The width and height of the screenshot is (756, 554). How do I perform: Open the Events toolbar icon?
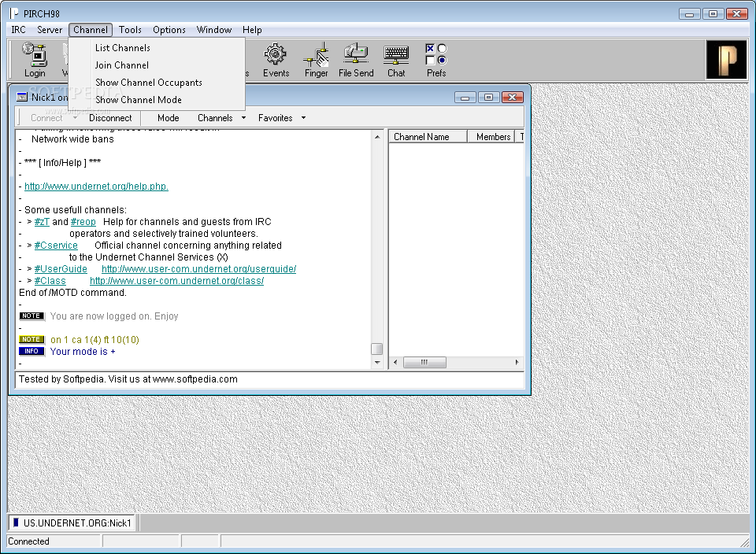click(x=276, y=60)
